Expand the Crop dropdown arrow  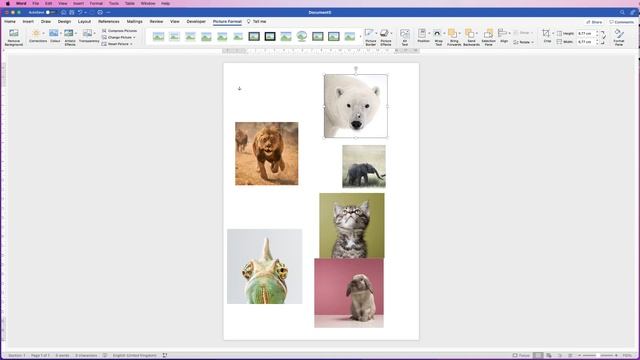[553, 33]
